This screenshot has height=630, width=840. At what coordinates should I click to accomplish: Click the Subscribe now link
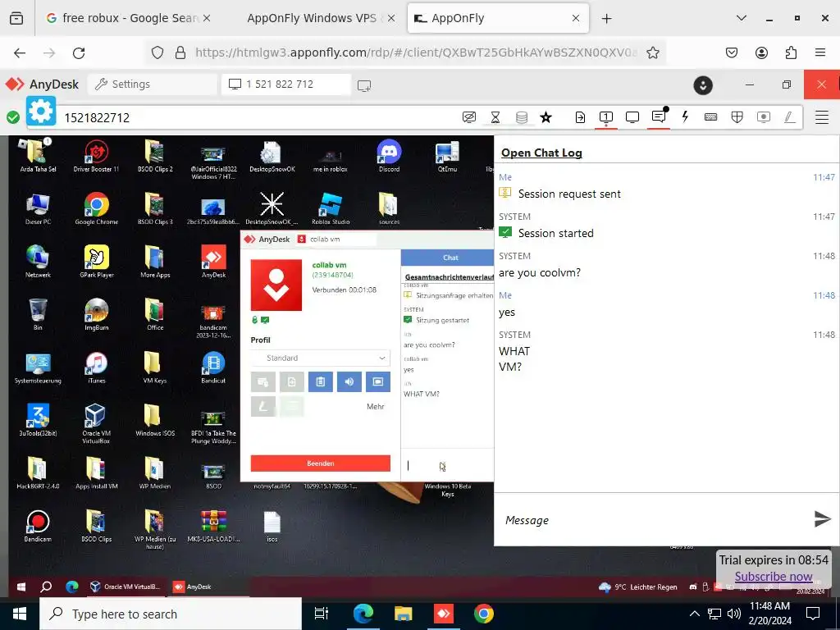pos(774,577)
